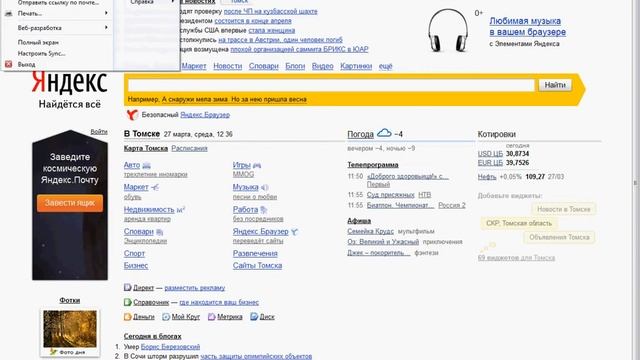Click the Деньги icon
The image size is (640, 360).
coord(127,316)
